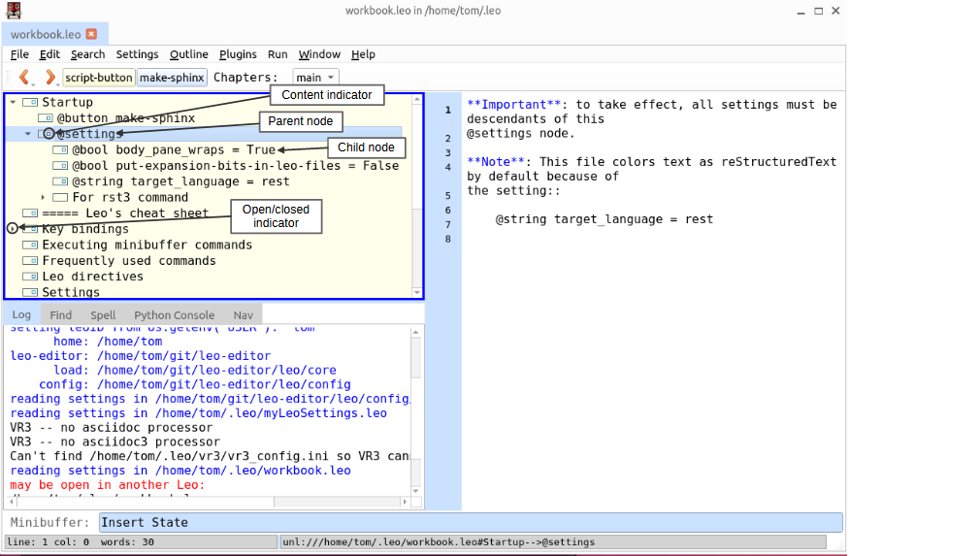The width and height of the screenshot is (980, 556).
Task: Minimize the Leo window
Action: point(800,12)
